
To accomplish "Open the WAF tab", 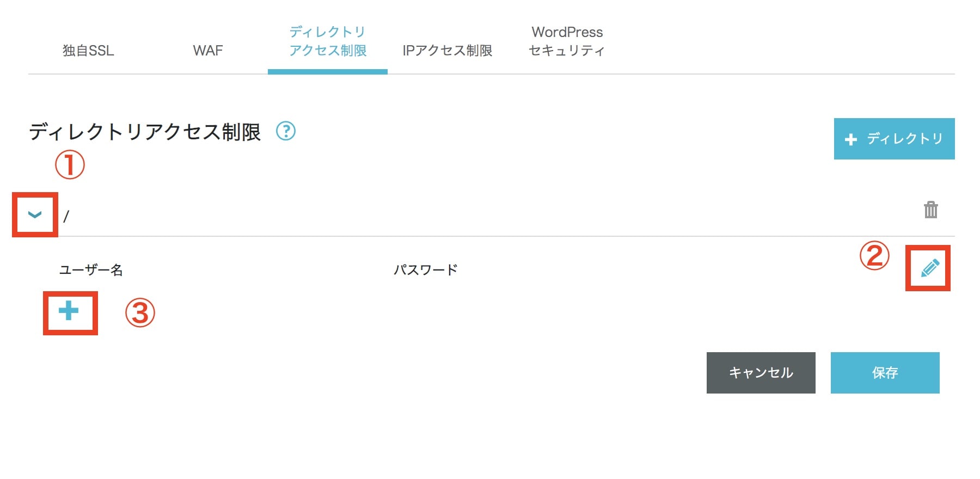I will tap(208, 51).
